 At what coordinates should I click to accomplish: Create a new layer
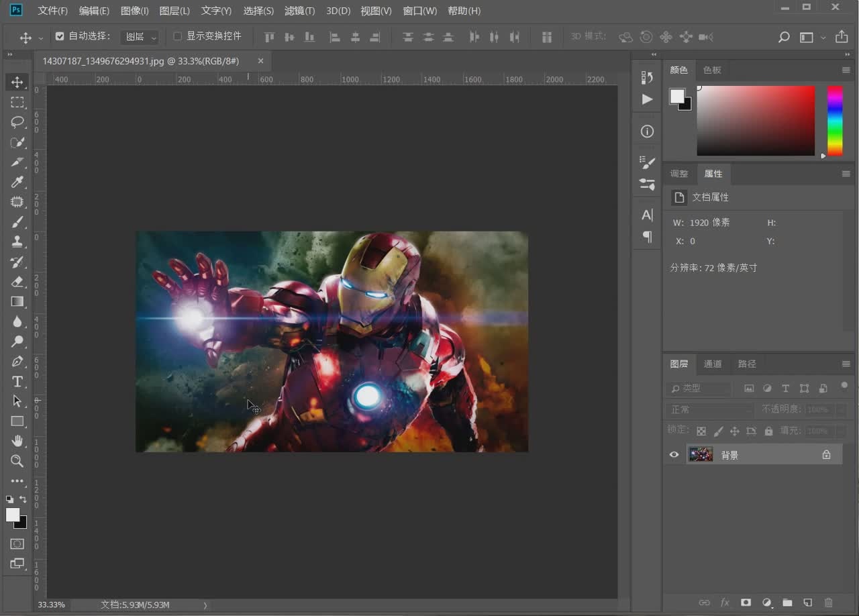[808, 603]
